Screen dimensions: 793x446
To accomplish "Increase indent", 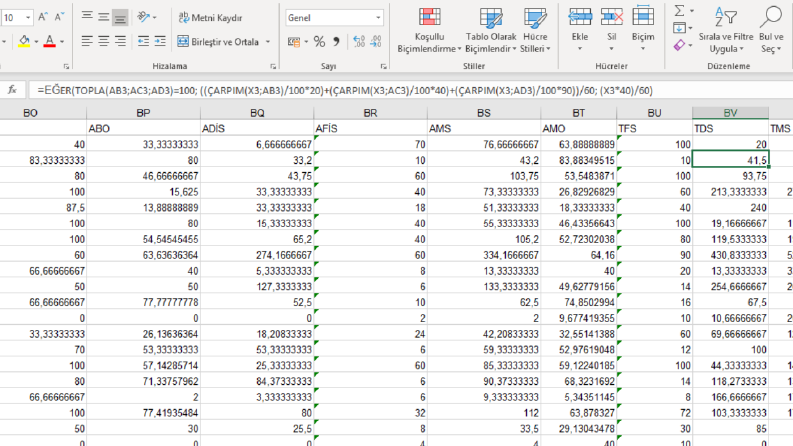I will 160,41.
